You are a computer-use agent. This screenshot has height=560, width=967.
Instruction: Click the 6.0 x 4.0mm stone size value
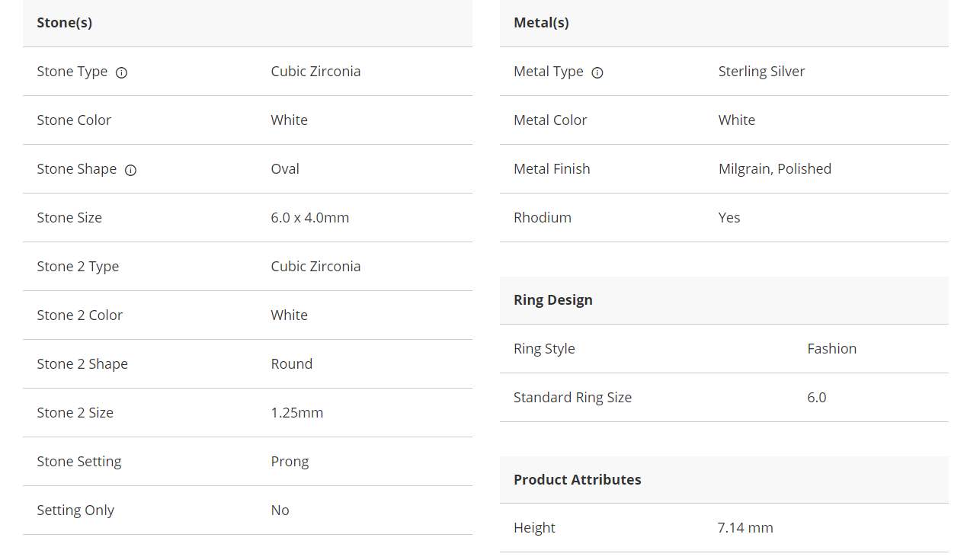(310, 218)
